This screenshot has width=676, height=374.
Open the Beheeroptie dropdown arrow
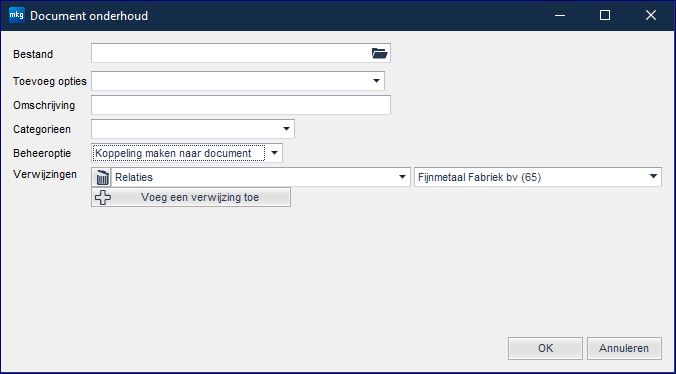click(274, 153)
